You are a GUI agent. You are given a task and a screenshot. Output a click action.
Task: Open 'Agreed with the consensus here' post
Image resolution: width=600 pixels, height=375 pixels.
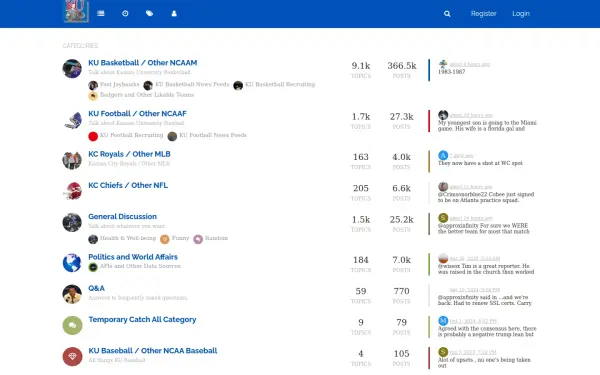[487, 331]
